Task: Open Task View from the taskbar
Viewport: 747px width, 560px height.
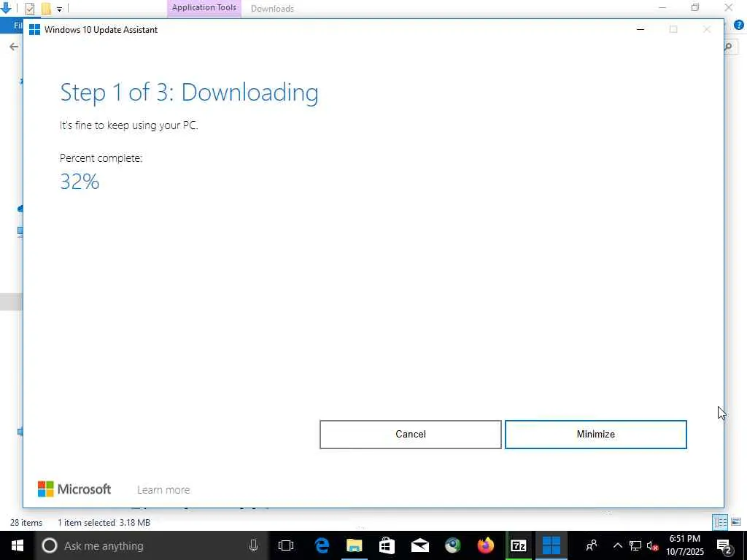Action: pyautogui.click(x=286, y=545)
